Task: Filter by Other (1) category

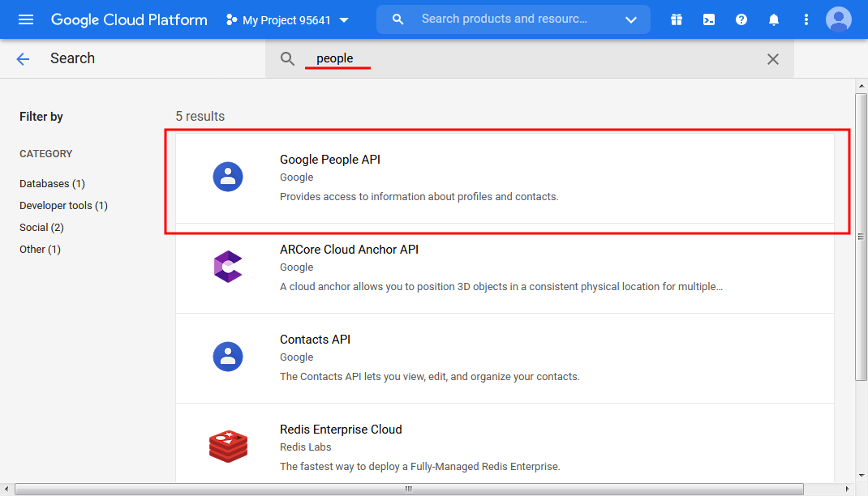Action: pos(40,250)
